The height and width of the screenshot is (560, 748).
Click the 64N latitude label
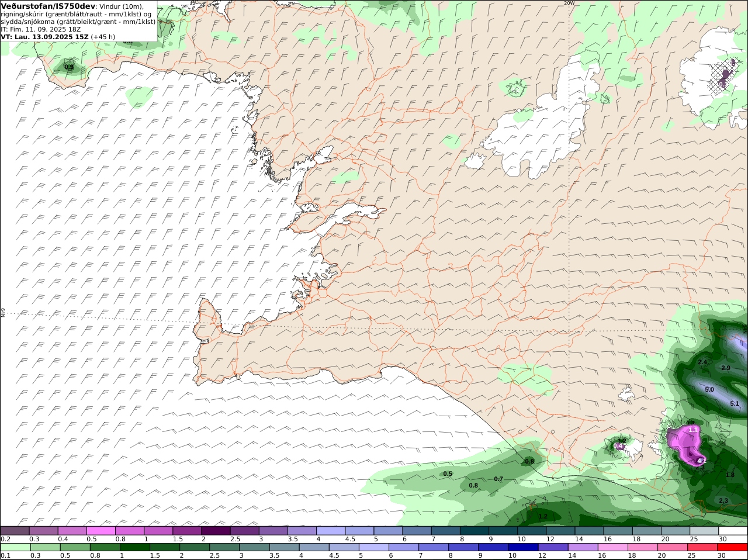[x=3, y=313]
